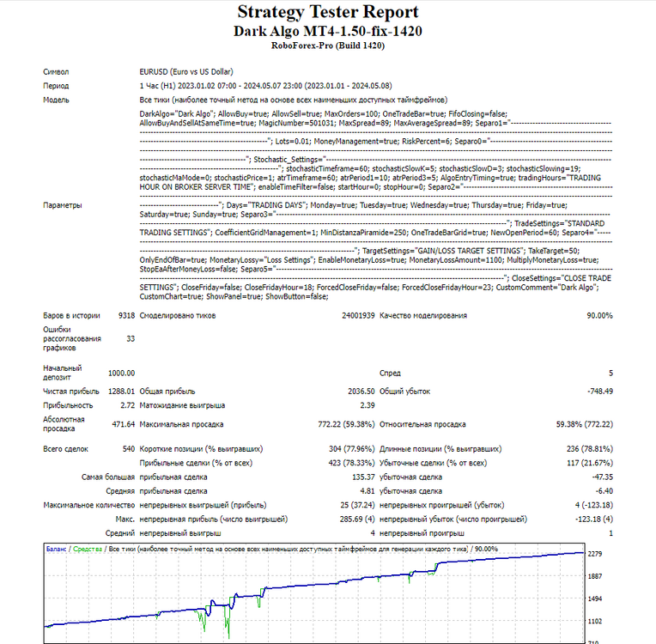
Task: Select the 'Dark Algo MT4-1.50-fix-1420' heading
Action: click(x=328, y=32)
